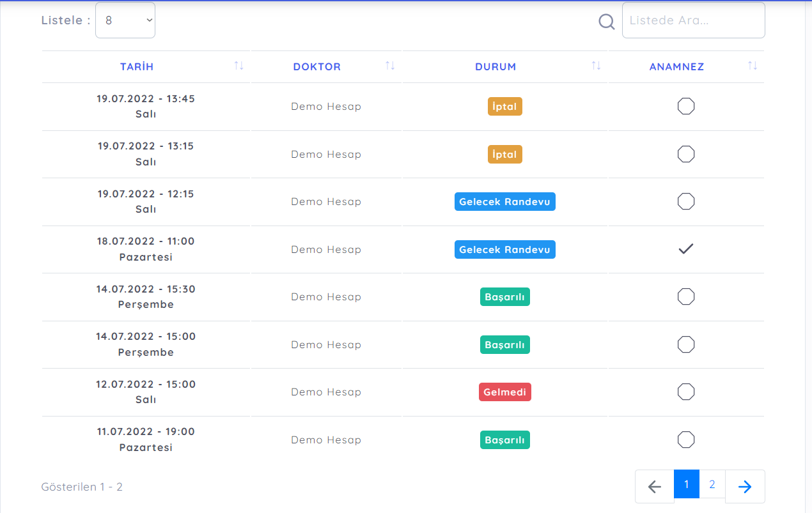Click the Anamnez checkmark for 18.07.2022
The image size is (812, 513).
686,249
